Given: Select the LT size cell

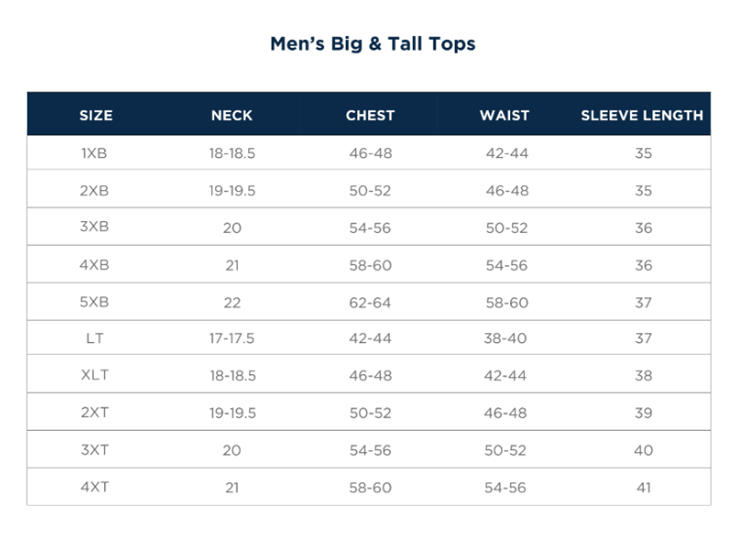Looking at the screenshot, I should [x=96, y=339].
